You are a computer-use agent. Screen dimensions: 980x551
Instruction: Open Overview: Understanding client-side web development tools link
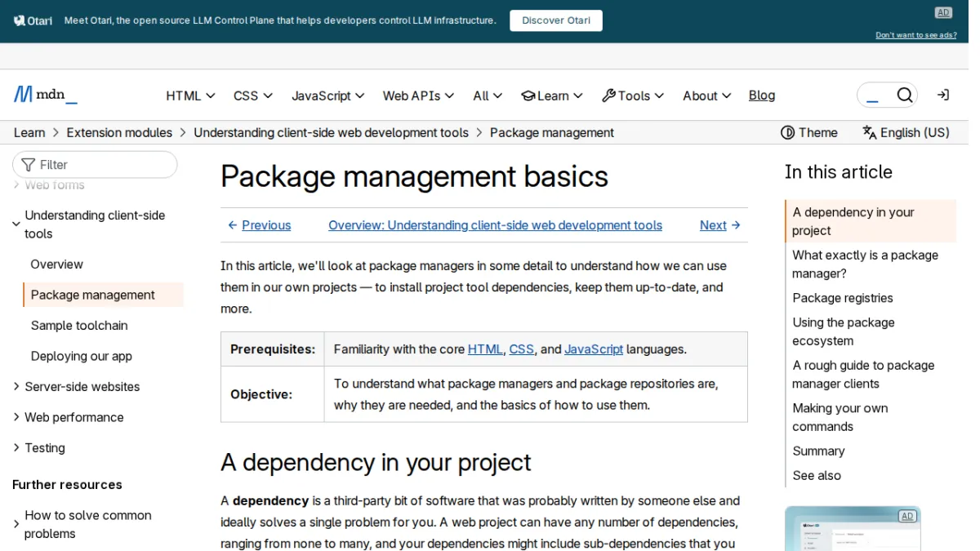click(x=495, y=225)
